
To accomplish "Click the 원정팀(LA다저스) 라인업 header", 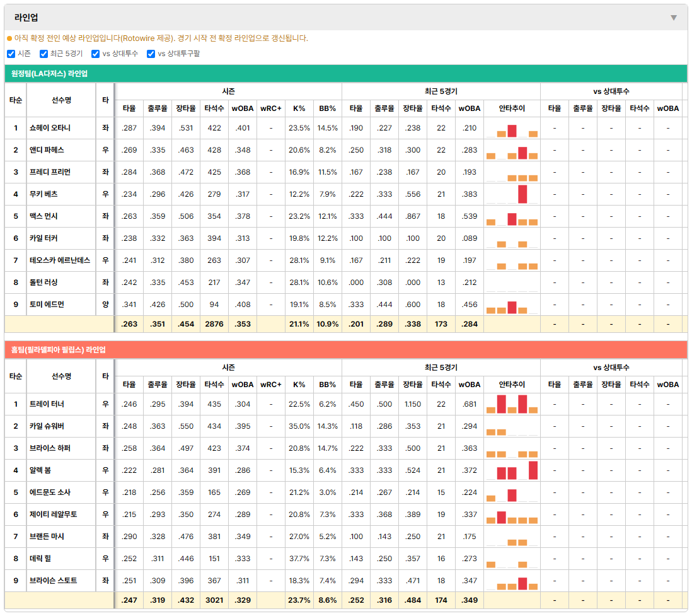I will click(x=346, y=74).
